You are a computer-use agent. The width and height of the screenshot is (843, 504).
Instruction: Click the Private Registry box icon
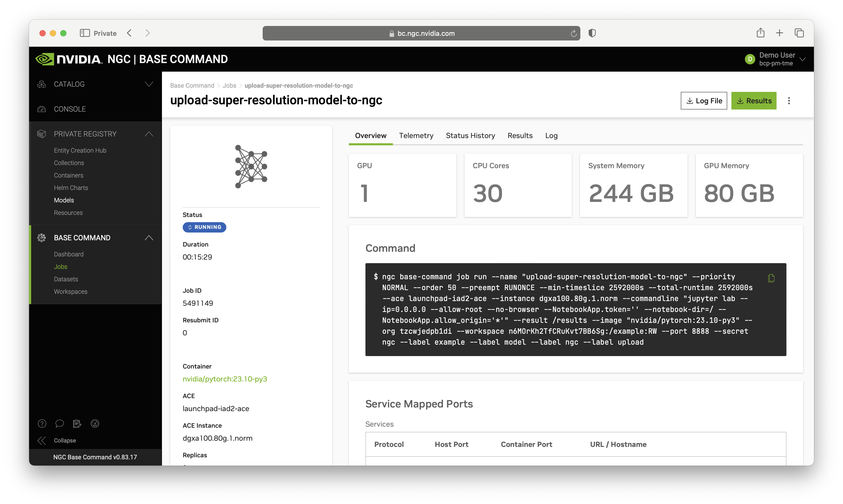pos(42,134)
